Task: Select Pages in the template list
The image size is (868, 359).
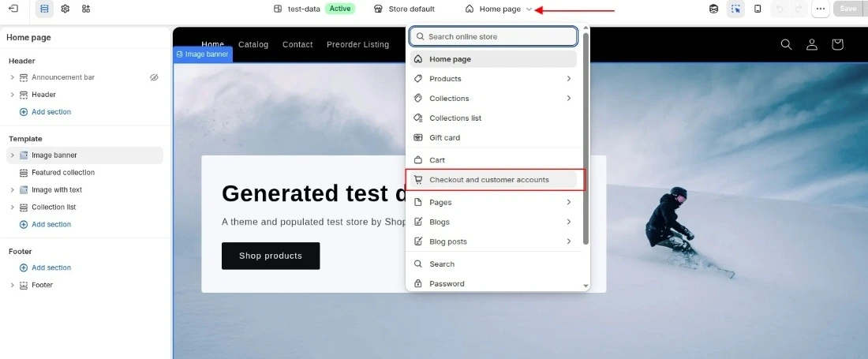Action: [x=493, y=203]
